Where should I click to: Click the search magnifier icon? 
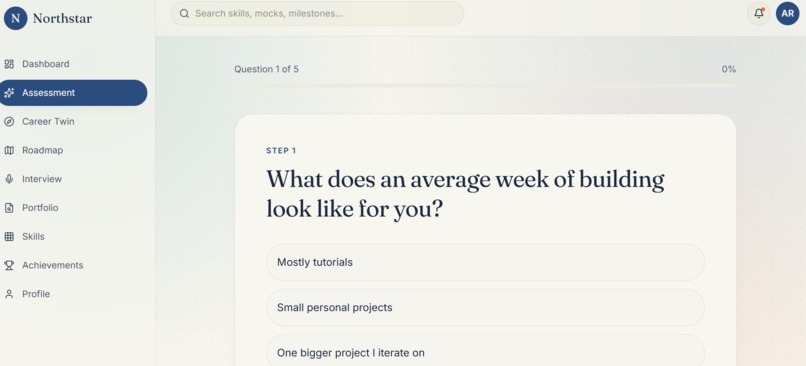184,13
